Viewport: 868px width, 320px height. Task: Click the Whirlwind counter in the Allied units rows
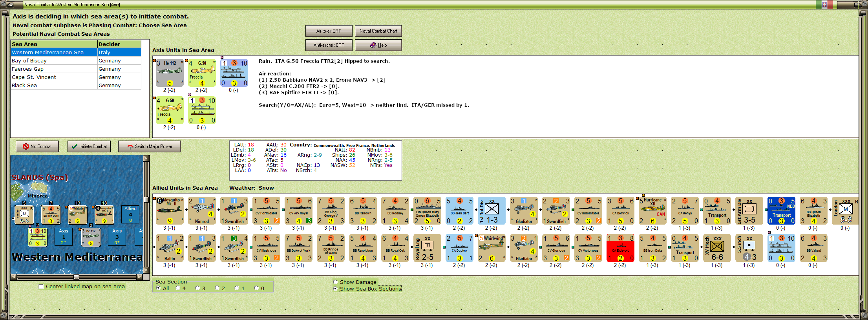pos(492,248)
